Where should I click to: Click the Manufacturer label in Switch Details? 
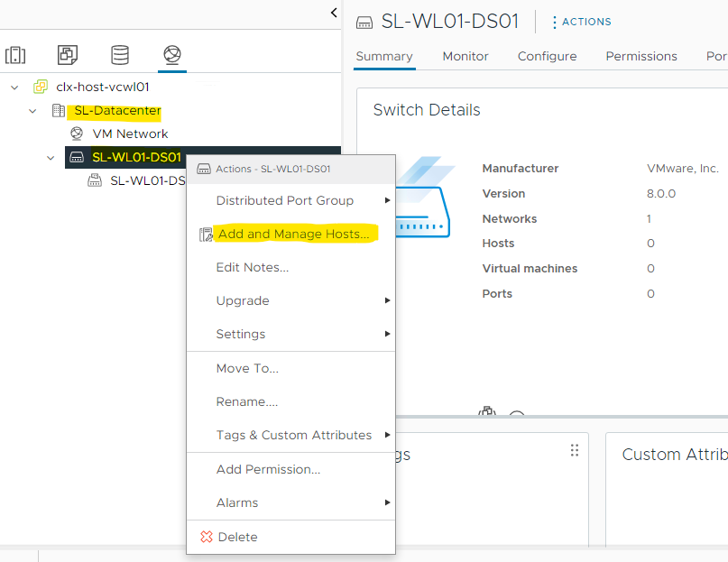pyautogui.click(x=520, y=168)
